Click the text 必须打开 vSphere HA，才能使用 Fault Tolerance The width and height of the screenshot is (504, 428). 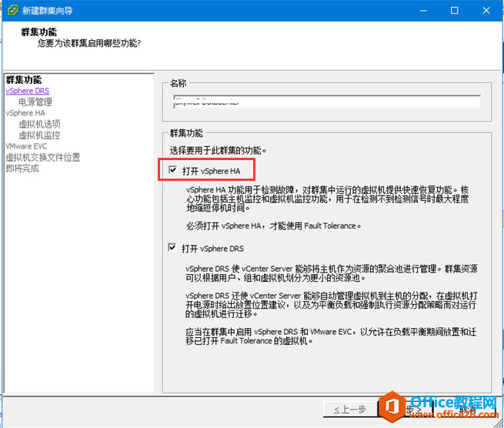[273, 226]
